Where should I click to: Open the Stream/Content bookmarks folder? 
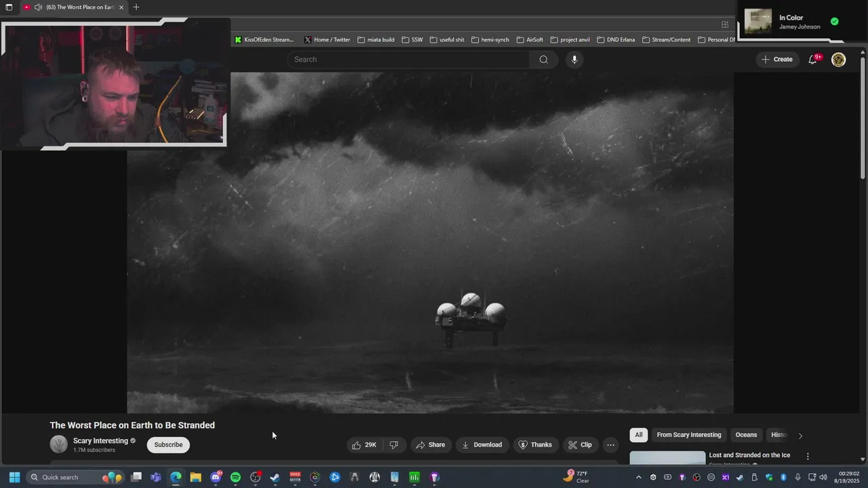coord(666,40)
